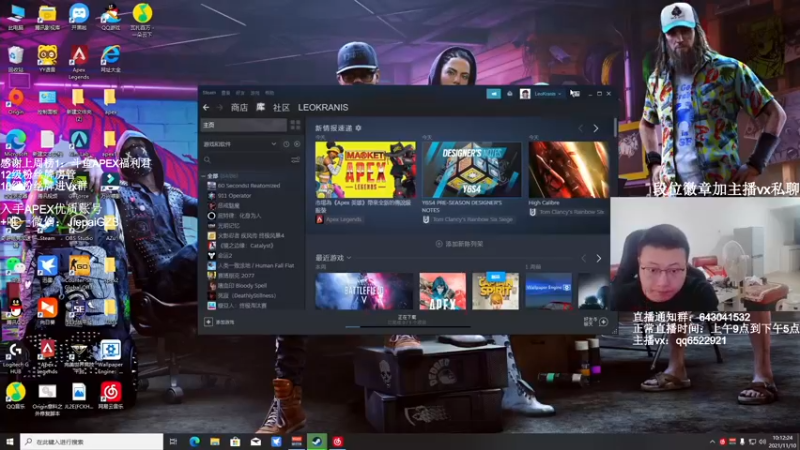800x450 pixels.
Task: Click the Windows Start button
Action: tap(10, 442)
